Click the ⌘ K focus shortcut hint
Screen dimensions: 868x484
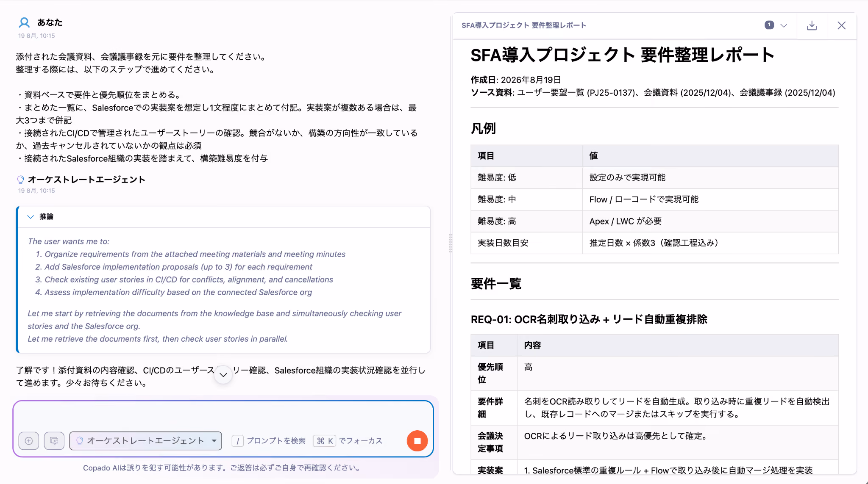coord(325,441)
